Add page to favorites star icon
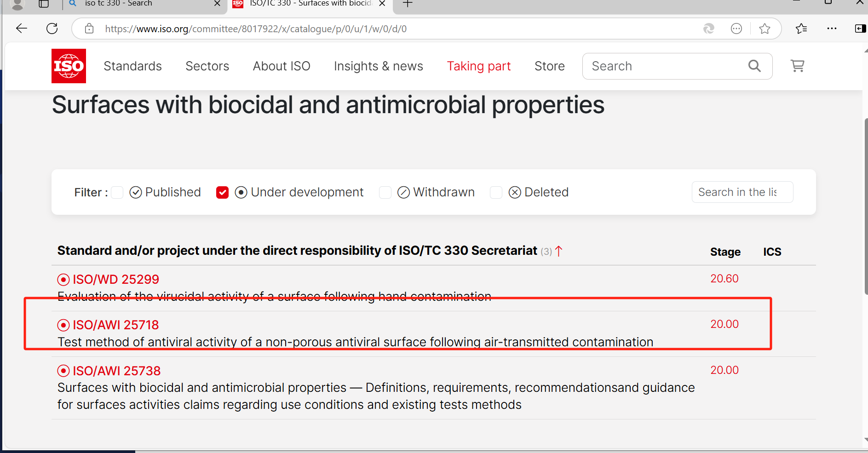This screenshot has width=868, height=453. pos(765,29)
